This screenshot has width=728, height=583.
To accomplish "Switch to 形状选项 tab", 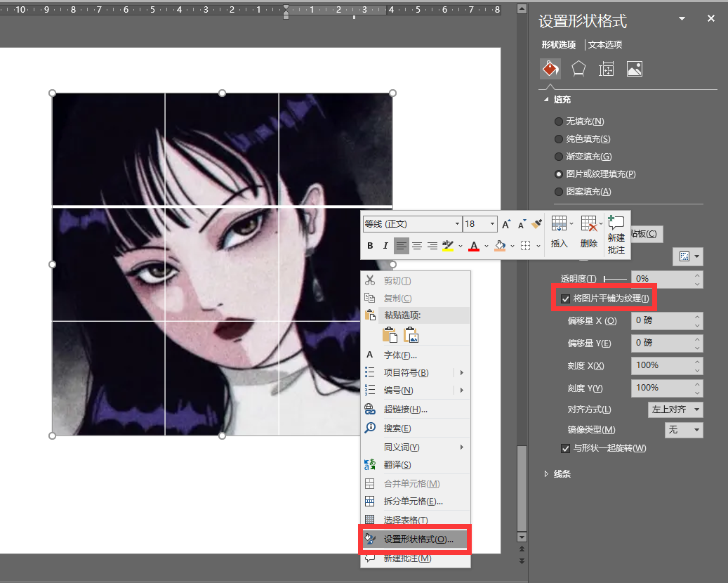I will (x=559, y=44).
